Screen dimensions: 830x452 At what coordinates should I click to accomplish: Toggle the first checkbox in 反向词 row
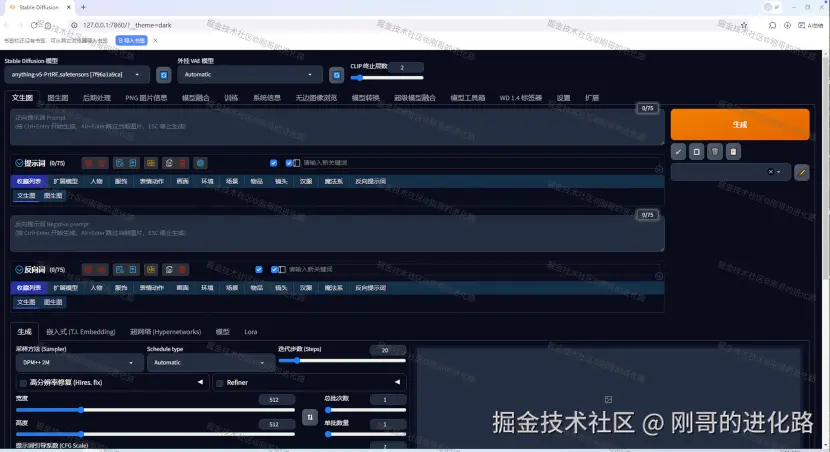(258, 269)
